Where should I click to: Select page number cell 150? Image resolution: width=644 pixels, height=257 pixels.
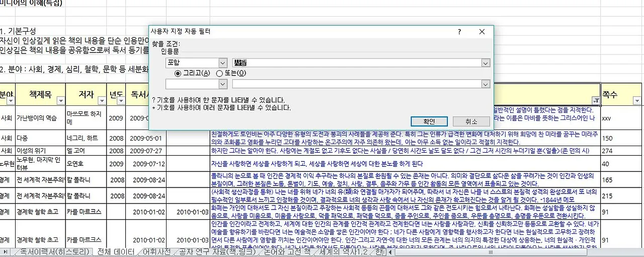click(621, 138)
